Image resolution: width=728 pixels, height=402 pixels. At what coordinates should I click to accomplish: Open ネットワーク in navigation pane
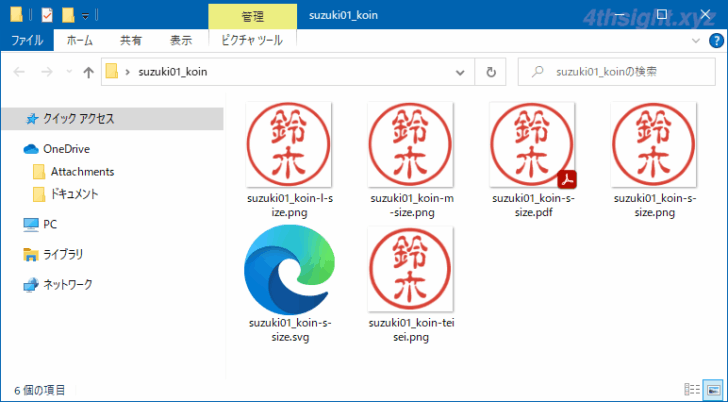point(68,285)
